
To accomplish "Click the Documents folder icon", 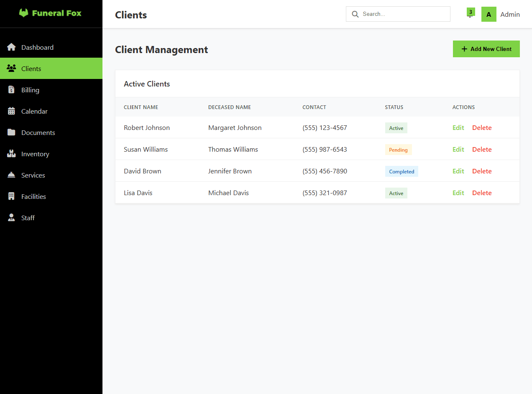I will [11, 132].
